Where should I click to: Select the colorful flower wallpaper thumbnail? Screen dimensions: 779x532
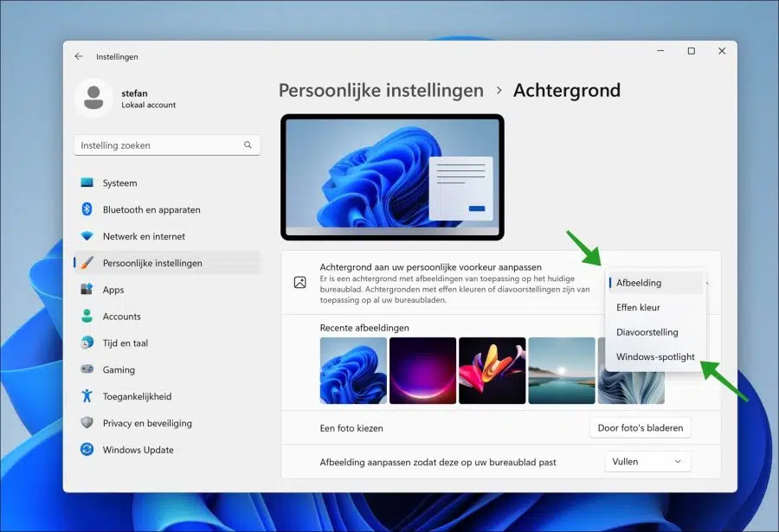(x=492, y=370)
